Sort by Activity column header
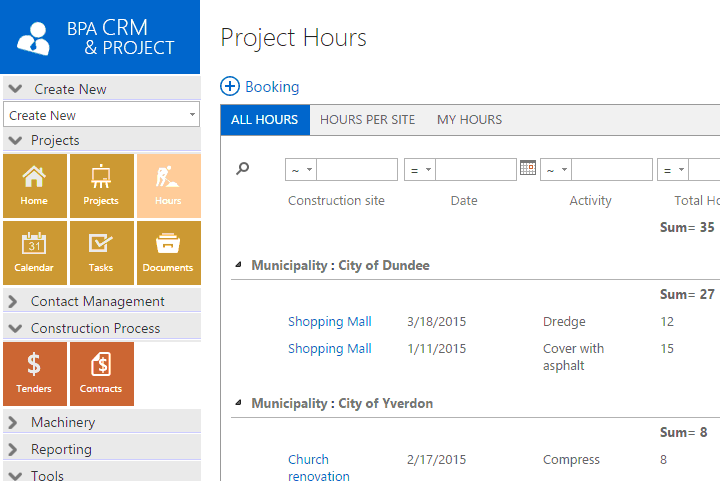Image resolution: width=720 pixels, height=481 pixels. coord(590,201)
